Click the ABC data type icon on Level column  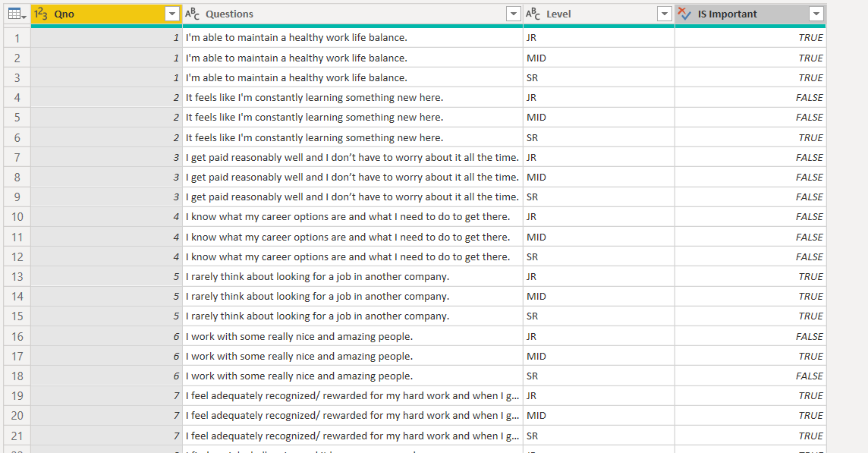tap(533, 14)
